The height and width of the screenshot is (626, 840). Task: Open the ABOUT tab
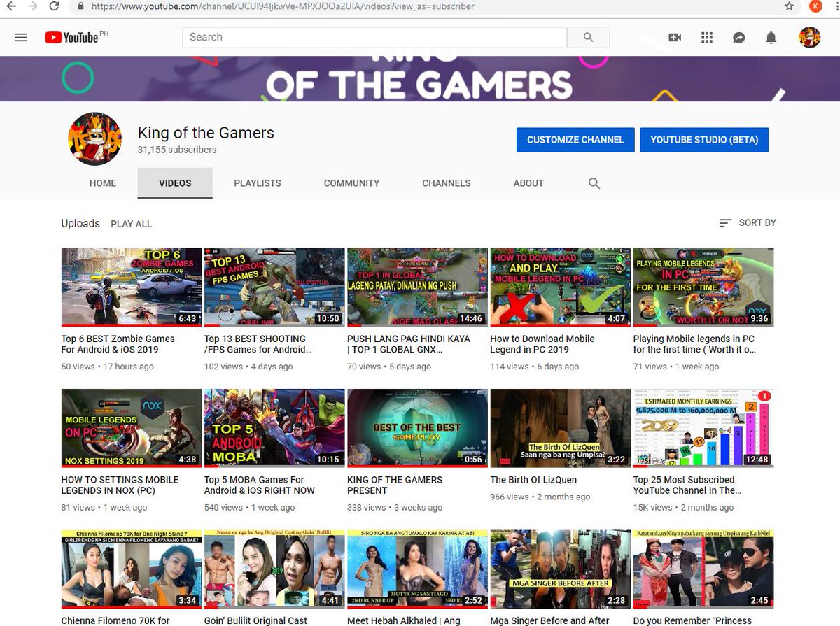point(528,183)
